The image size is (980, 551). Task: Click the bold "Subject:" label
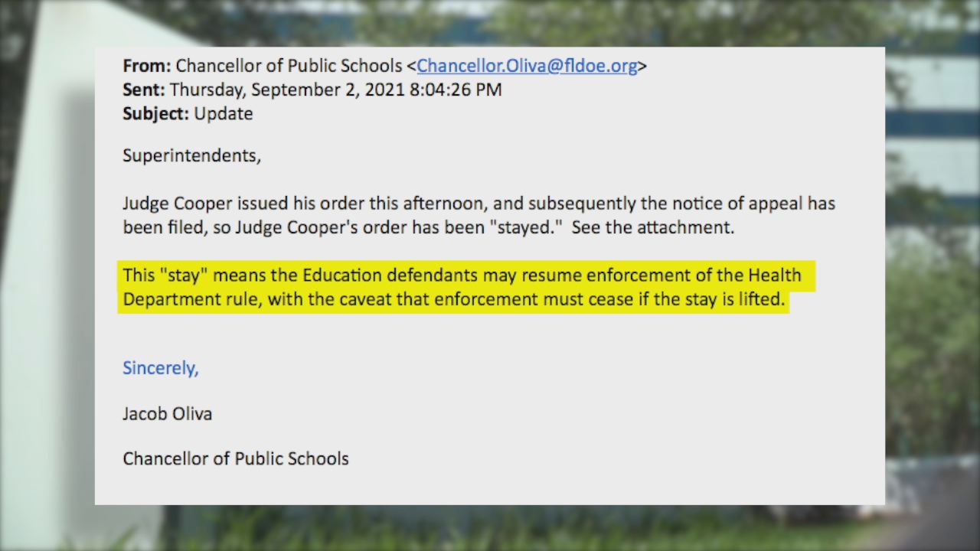[155, 114]
